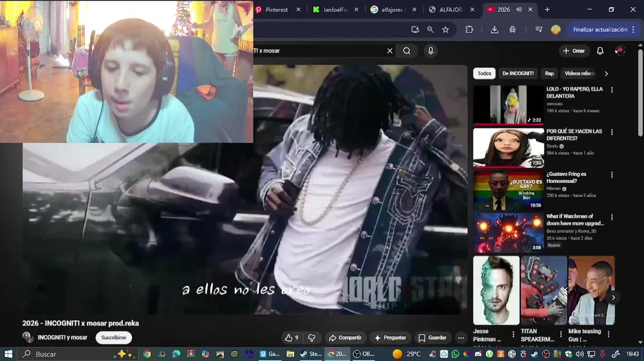The height and width of the screenshot is (361, 644).
Task: Open options for LOLO - YO RAPERO video
Action: click(x=611, y=90)
